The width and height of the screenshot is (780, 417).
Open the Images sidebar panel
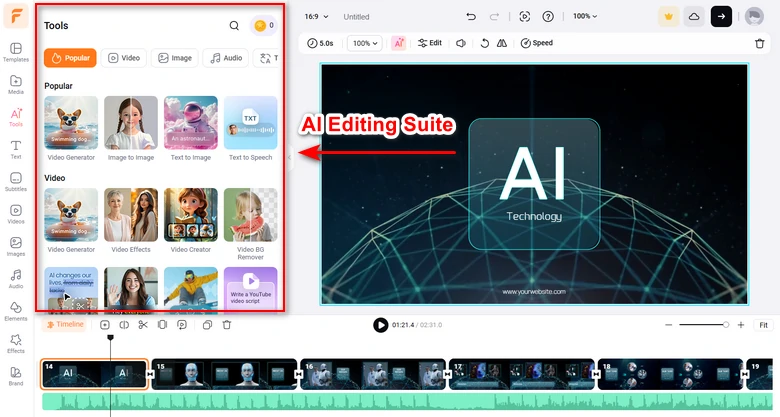(16, 247)
